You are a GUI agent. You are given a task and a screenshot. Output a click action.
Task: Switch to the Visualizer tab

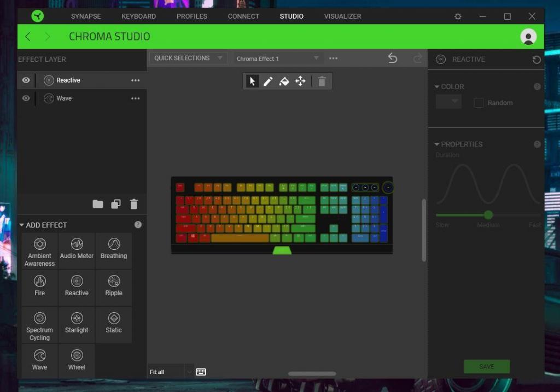point(342,16)
